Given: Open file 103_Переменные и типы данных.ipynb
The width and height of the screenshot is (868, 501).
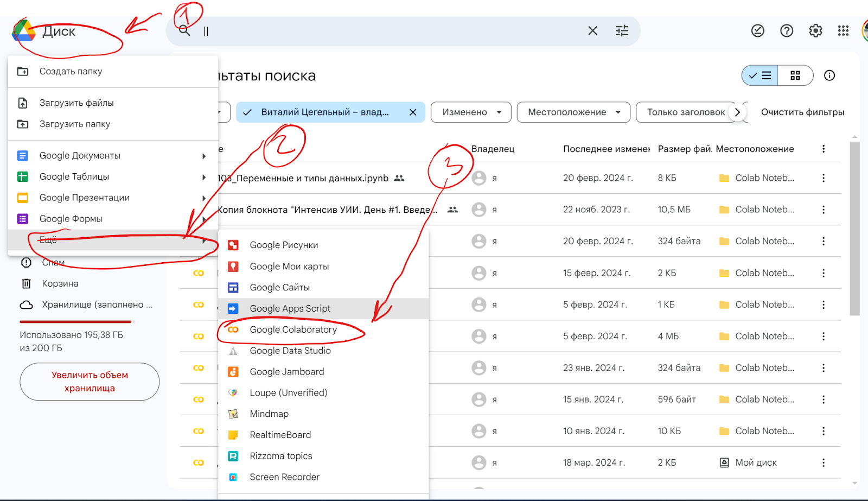Looking at the screenshot, I should click(x=303, y=178).
